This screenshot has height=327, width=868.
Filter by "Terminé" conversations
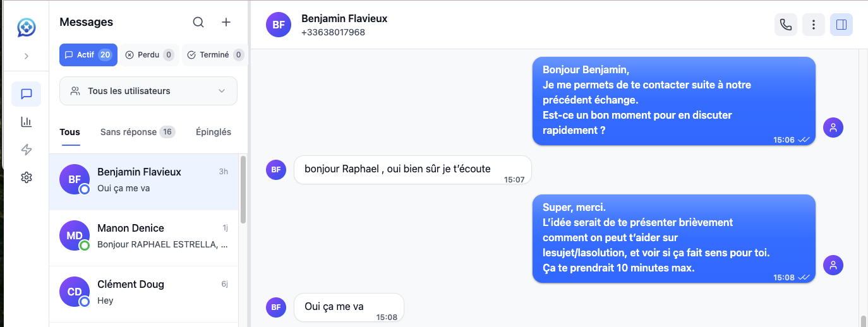pos(214,55)
